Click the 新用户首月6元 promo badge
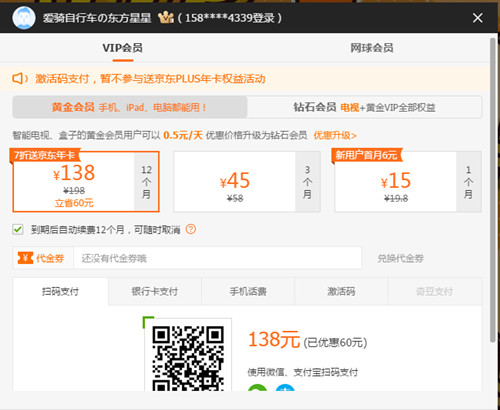The height and width of the screenshot is (410, 500). click(x=366, y=155)
